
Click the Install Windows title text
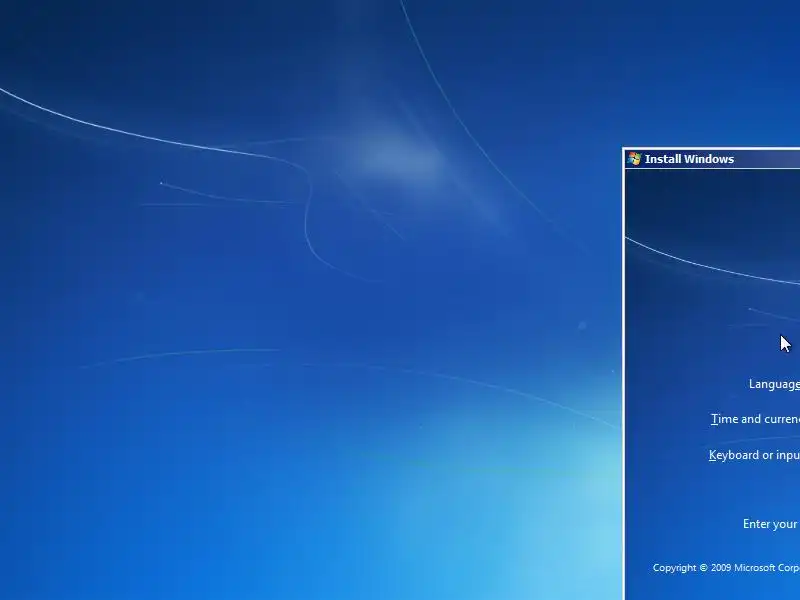pyautogui.click(x=689, y=159)
